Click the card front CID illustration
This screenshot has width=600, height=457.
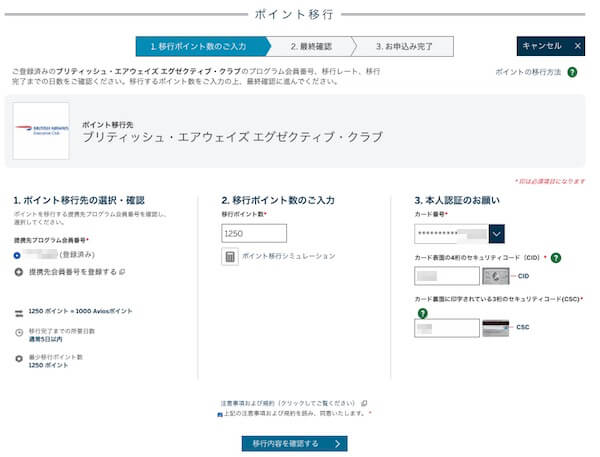(496, 276)
